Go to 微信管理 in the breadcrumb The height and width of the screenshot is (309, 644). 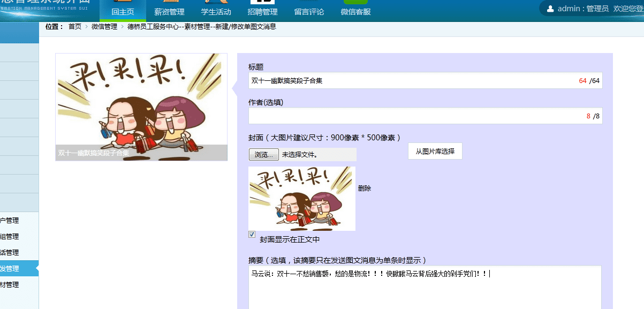point(104,26)
